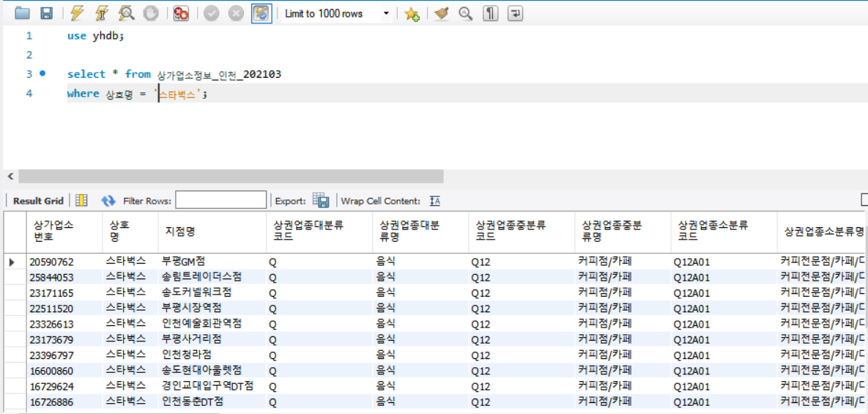Select the 부평시장역점 branch cell
Screen dimensions: 868x414
click(212, 308)
